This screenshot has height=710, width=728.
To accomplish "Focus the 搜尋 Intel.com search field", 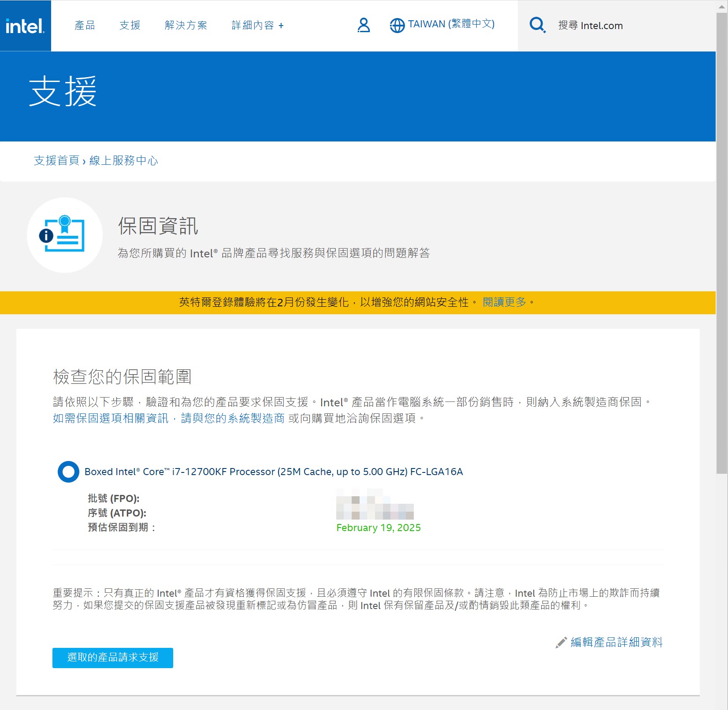I will coord(617,26).
